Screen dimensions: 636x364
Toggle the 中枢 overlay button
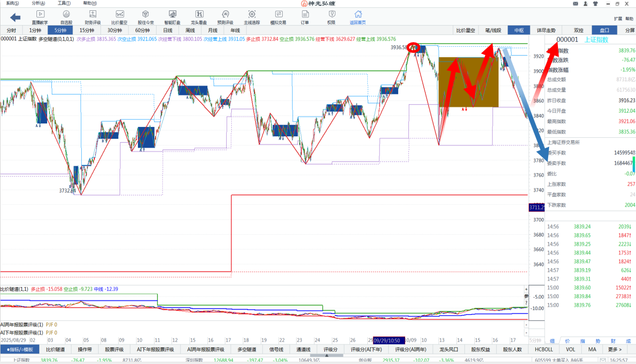point(519,30)
